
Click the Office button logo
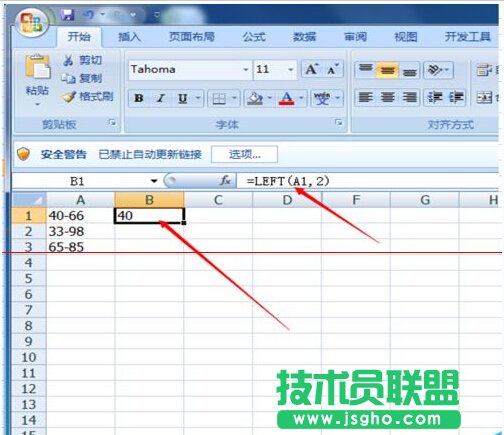pos(32,23)
